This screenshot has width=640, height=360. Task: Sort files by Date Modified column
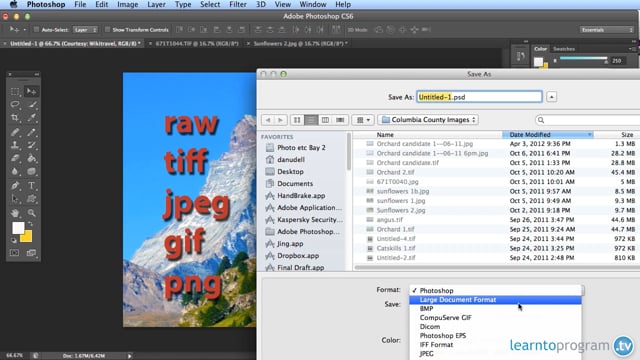tap(547, 135)
